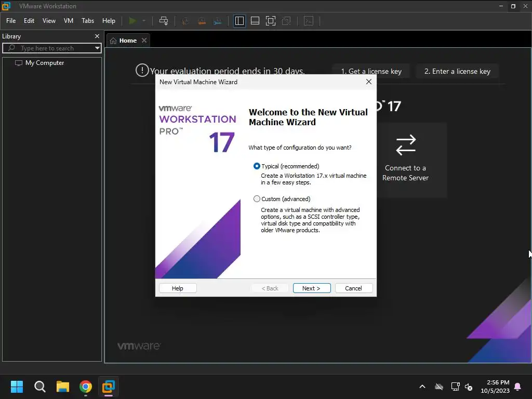Open the File menu
This screenshot has height=399, width=532.
tap(11, 21)
